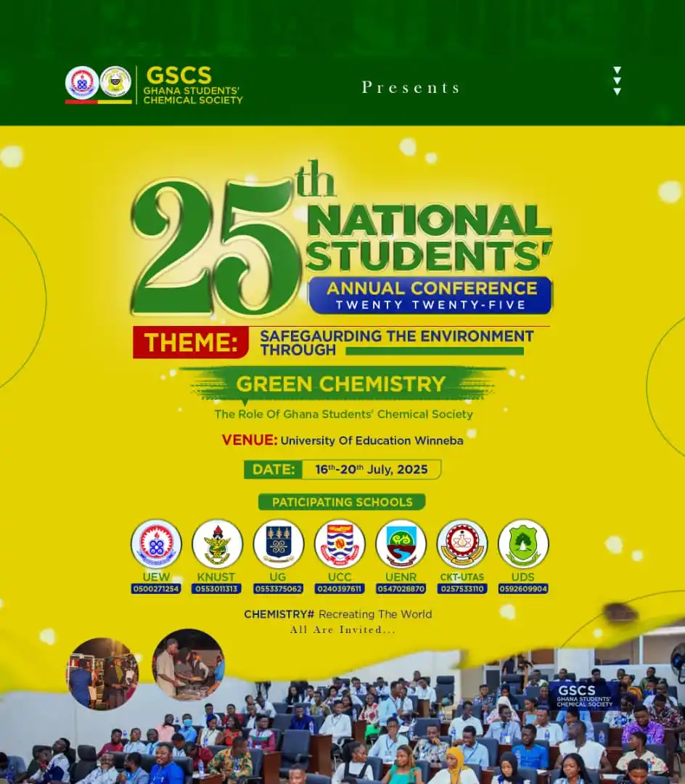Viewport: 685px width, 784px height.
Task: Tap phone number 0257533110 under CKT-UTAS
Action: coord(462,589)
